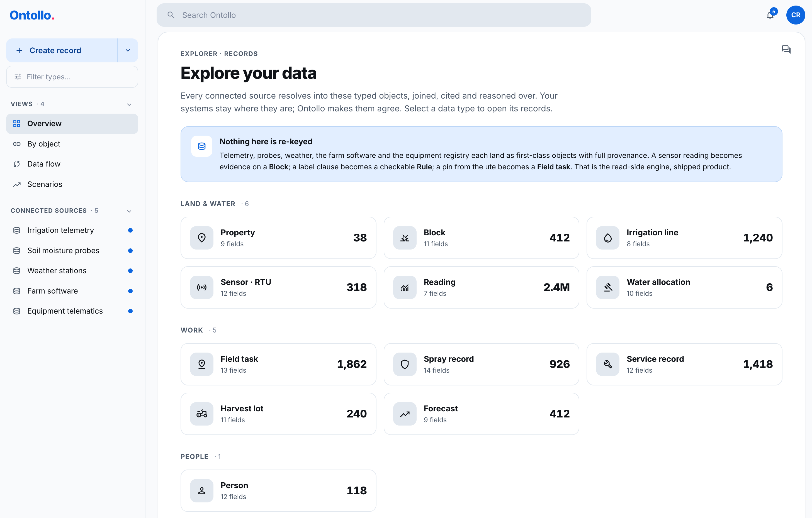Toggle the Irrigation telemetry status dot
Screen dimensions: 812x518
point(130,230)
